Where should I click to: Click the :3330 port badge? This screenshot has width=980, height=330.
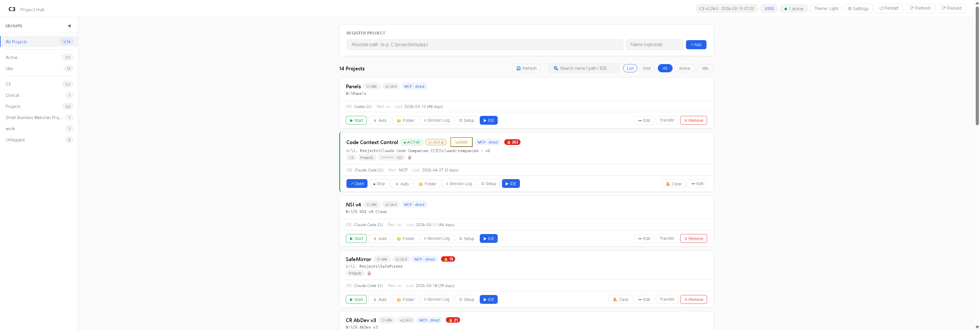pyautogui.click(x=769, y=8)
